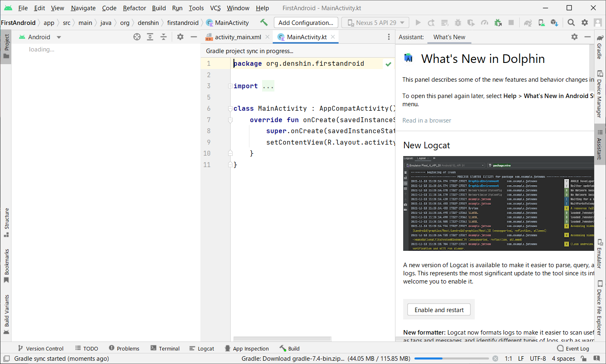Open the Refactor menu

click(134, 8)
